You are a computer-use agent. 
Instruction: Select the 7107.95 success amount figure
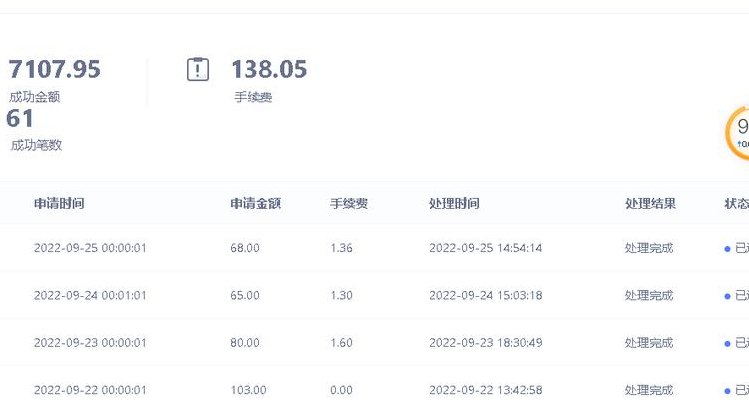(54, 69)
